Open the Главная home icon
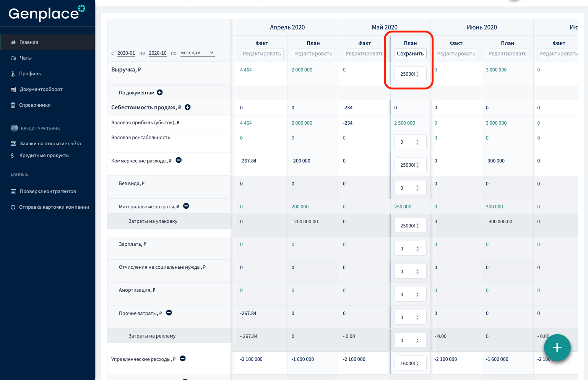 pyautogui.click(x=13, y=42)
